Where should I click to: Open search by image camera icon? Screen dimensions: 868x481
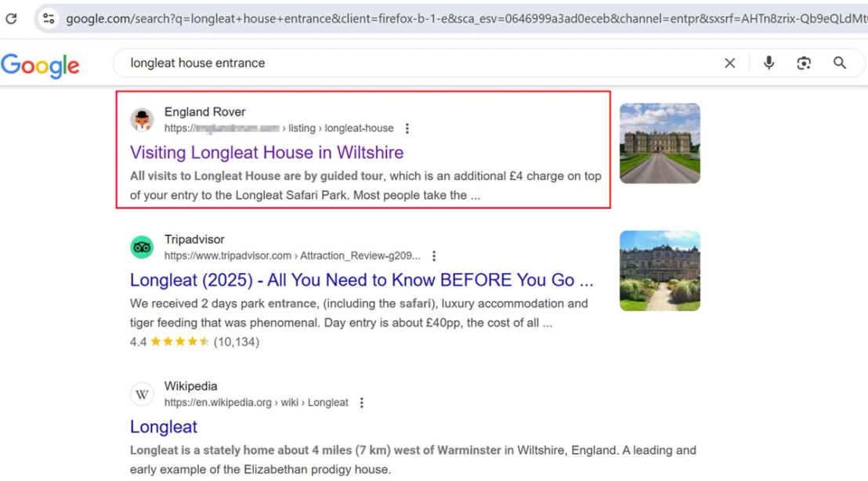(804, 63)
